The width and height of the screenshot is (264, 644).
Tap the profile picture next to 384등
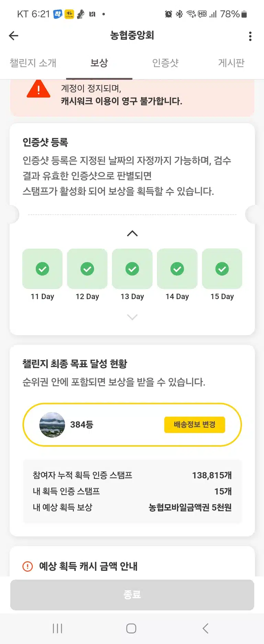[52, 425]
